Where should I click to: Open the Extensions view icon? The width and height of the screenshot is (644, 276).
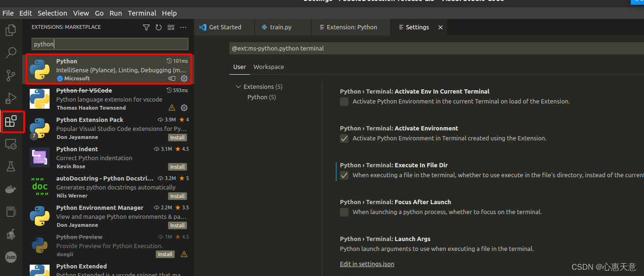[x=10, y=121]
